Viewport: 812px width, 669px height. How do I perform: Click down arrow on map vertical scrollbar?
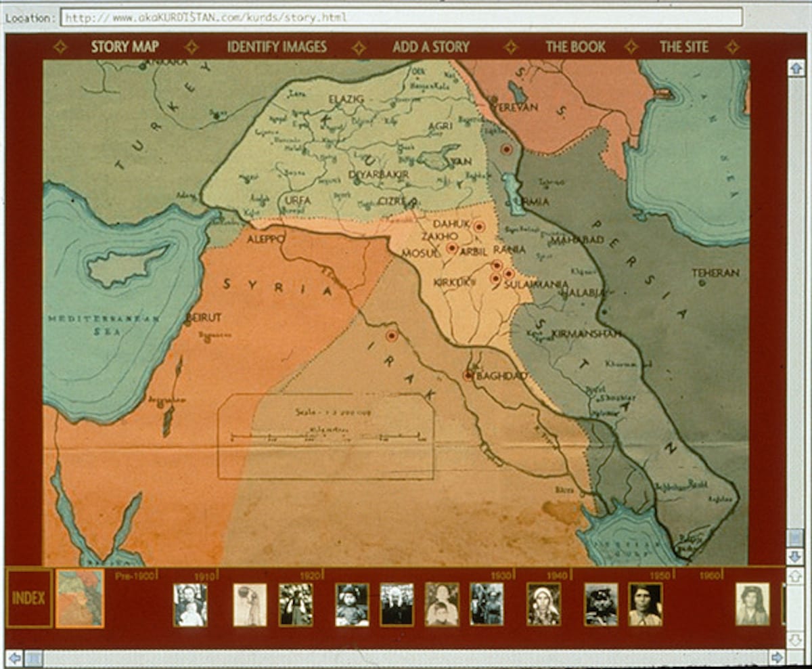[x=796, y=556]
